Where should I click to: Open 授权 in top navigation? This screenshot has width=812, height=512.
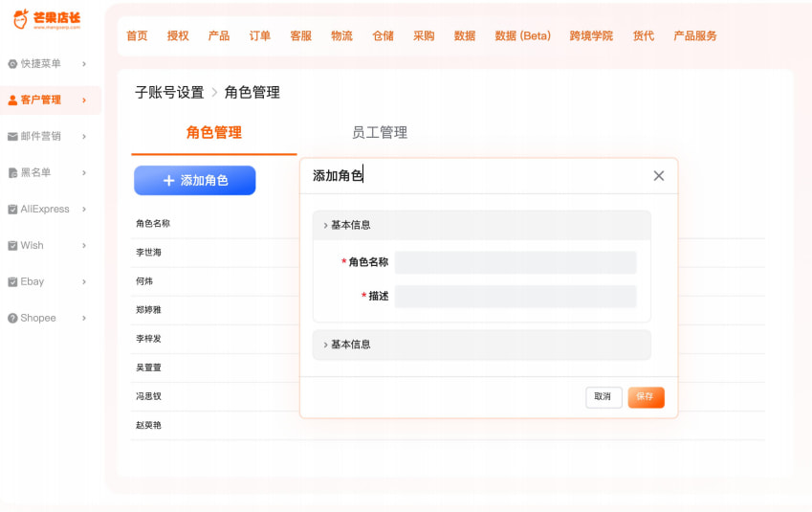tap(178, 35)
